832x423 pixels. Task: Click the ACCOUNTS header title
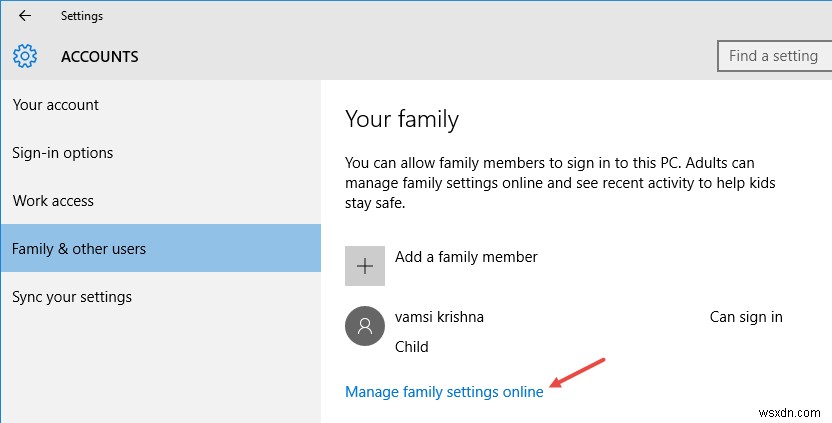tap(100, 57)
